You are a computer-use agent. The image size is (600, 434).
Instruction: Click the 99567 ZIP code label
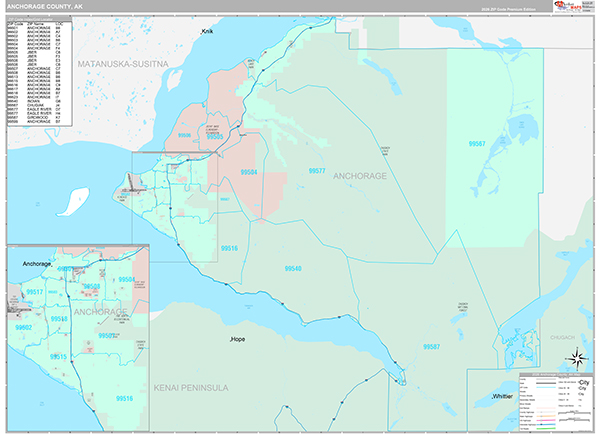tap(477, 144)
